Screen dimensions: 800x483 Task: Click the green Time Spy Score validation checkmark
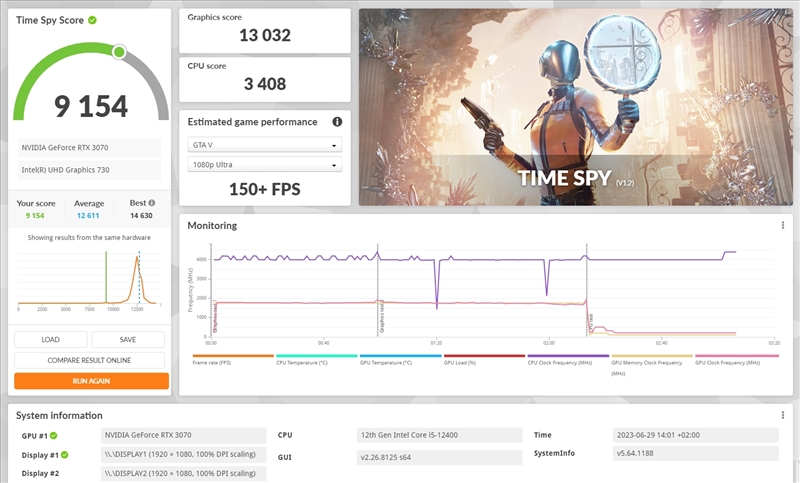(92, 20)
